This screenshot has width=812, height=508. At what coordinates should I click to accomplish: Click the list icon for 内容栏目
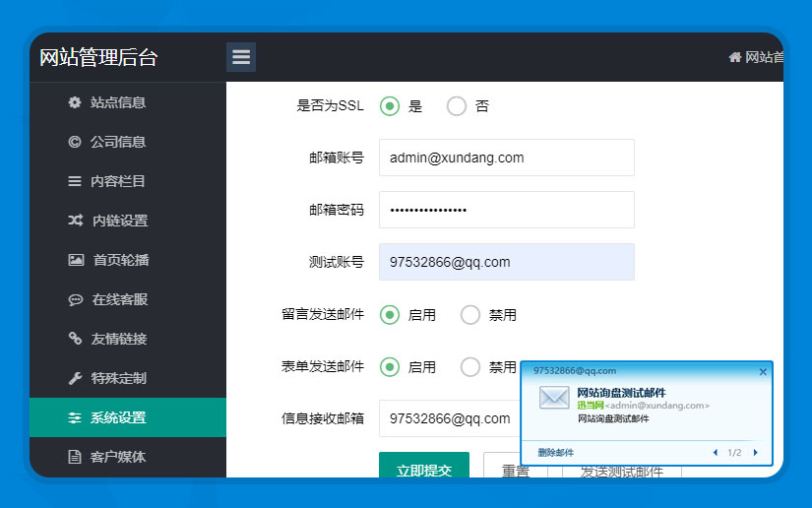[75, 181]
